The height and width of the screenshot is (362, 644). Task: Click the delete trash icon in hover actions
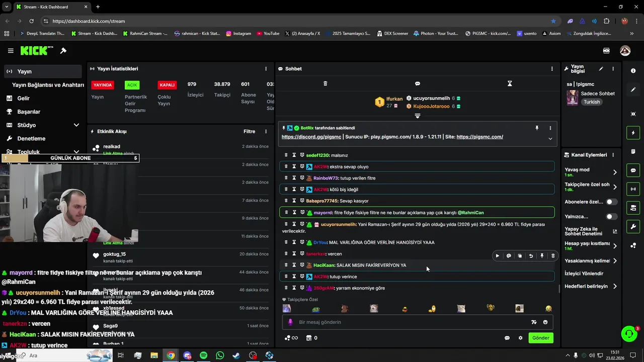click(x=553, y=256)
